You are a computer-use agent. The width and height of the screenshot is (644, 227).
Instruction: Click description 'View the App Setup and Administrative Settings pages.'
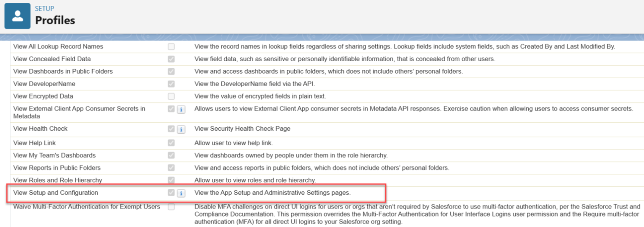pos(272,193)
